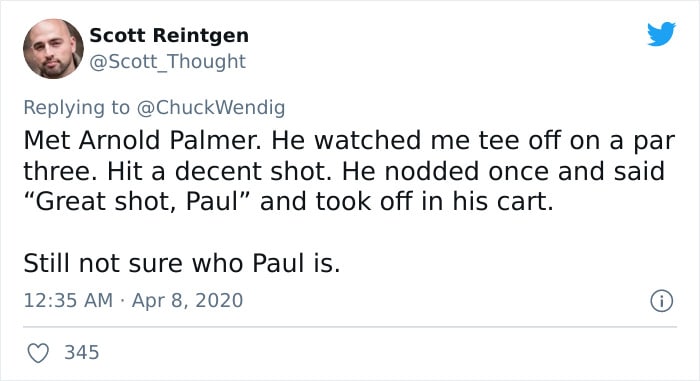Open the 12:35 AM timestamp
The width and height of the screenshot is (700, 381).
point(68,300)
